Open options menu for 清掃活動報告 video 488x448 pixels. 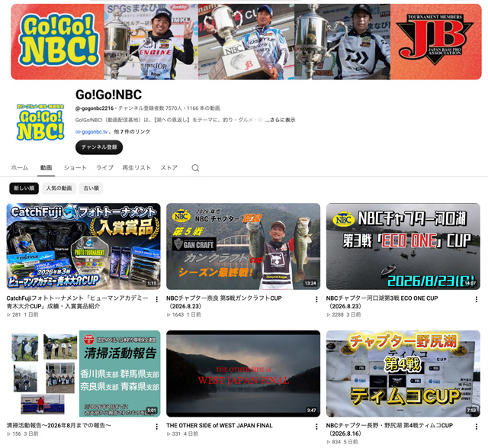pos(156,427)
